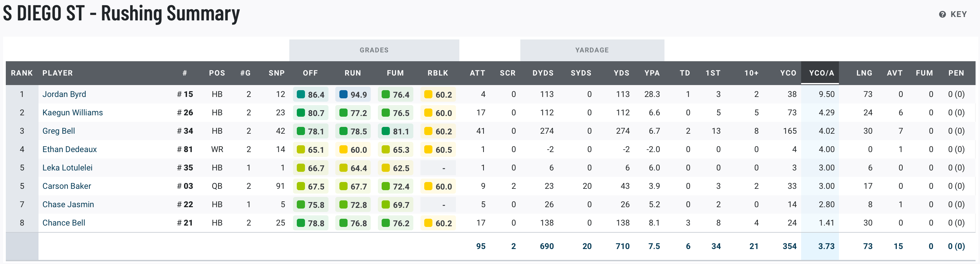980x264 pixels.
Task: Sort table by YCO/A column
Action: [x=821, y=73]
